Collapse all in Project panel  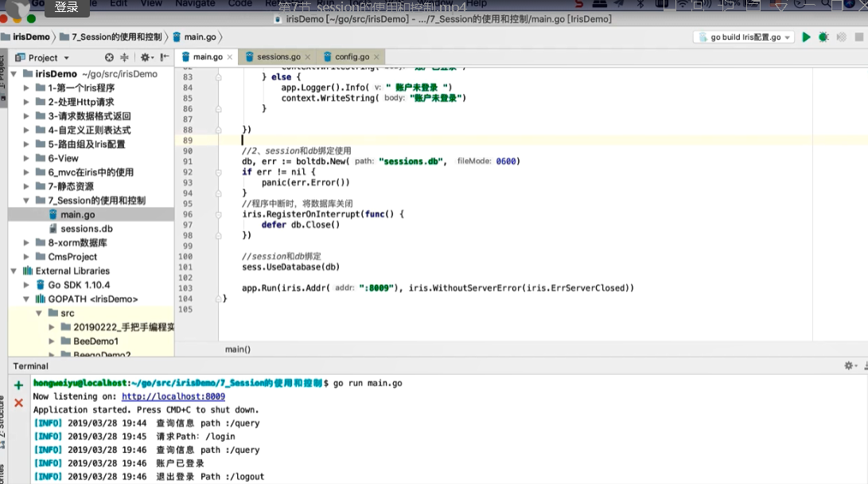(x=125, y=57)
